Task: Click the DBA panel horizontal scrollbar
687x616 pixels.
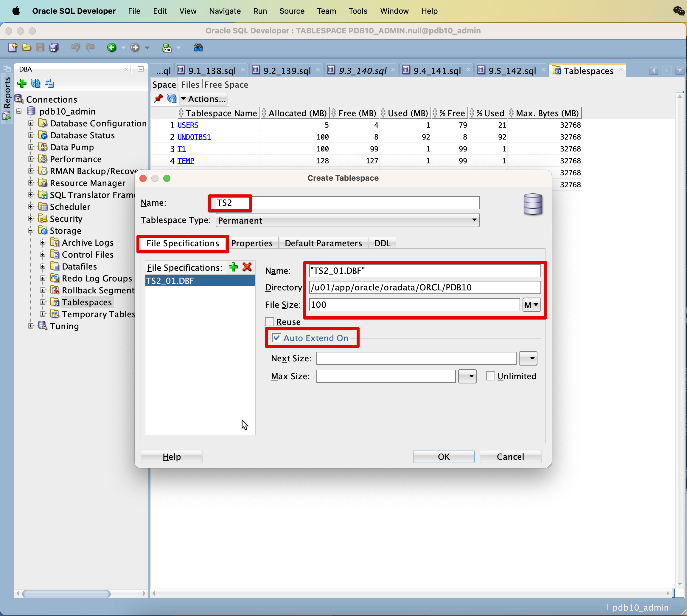Action: click(x=66, y=594)
